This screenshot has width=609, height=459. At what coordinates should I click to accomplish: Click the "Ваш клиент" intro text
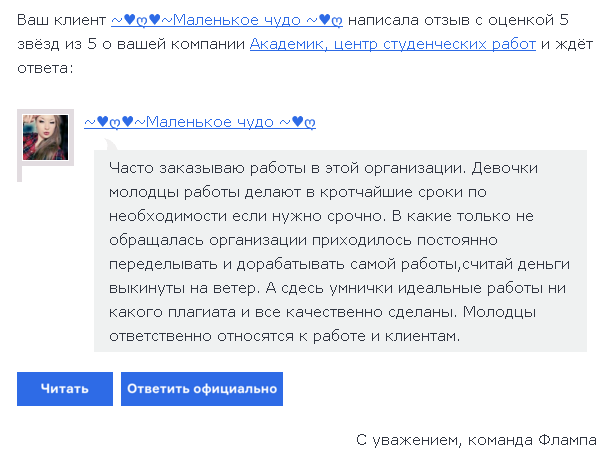[x=61, y=20]
